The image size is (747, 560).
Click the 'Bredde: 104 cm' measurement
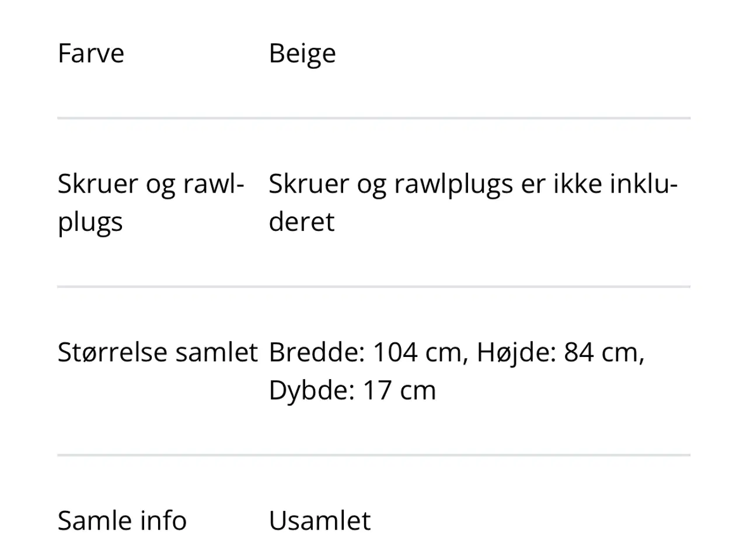point(368,352)
